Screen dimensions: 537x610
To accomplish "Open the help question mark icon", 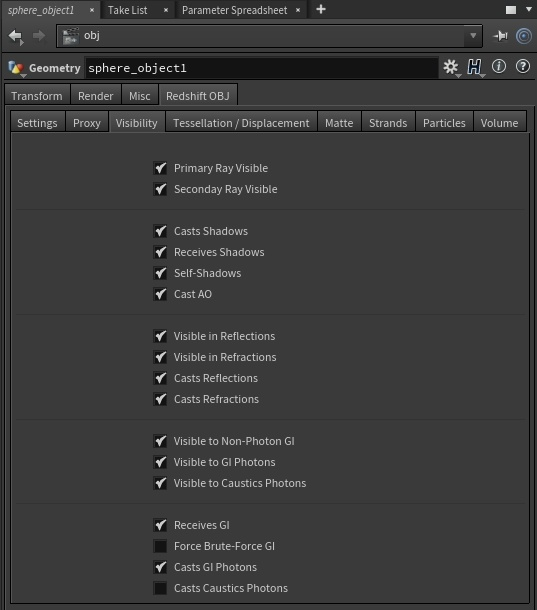I will tap(523, 67).
